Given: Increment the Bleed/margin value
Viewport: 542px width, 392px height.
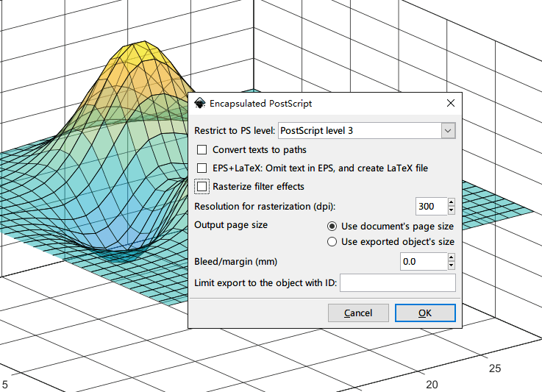Looking at the screenshot, I should coord(451,257).
